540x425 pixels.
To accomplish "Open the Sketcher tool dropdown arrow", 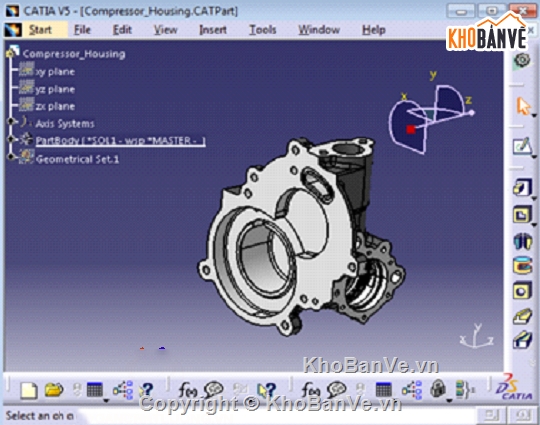I will 534,157.
